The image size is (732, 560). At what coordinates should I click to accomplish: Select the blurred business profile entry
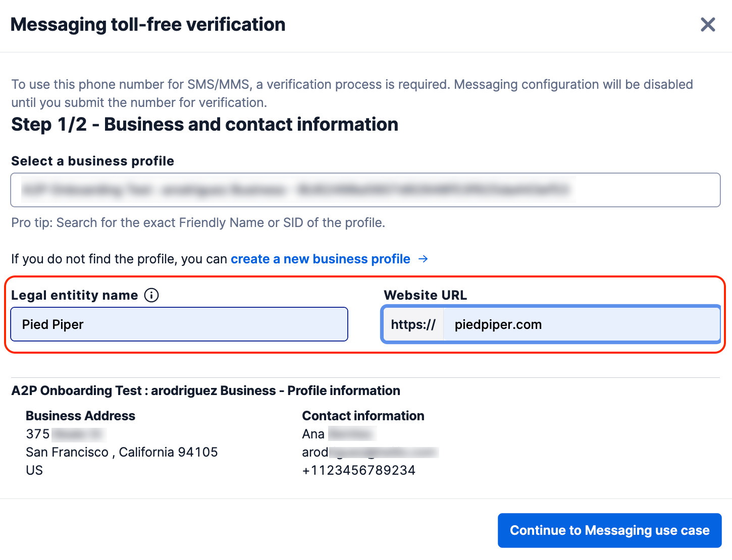(295, 190)
